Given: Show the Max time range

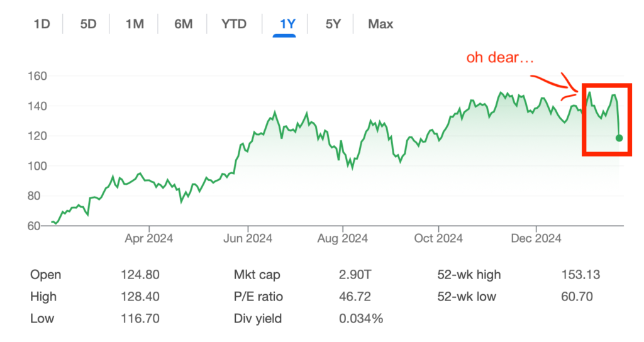Looking at the screenshot, I should coord(380,25).
